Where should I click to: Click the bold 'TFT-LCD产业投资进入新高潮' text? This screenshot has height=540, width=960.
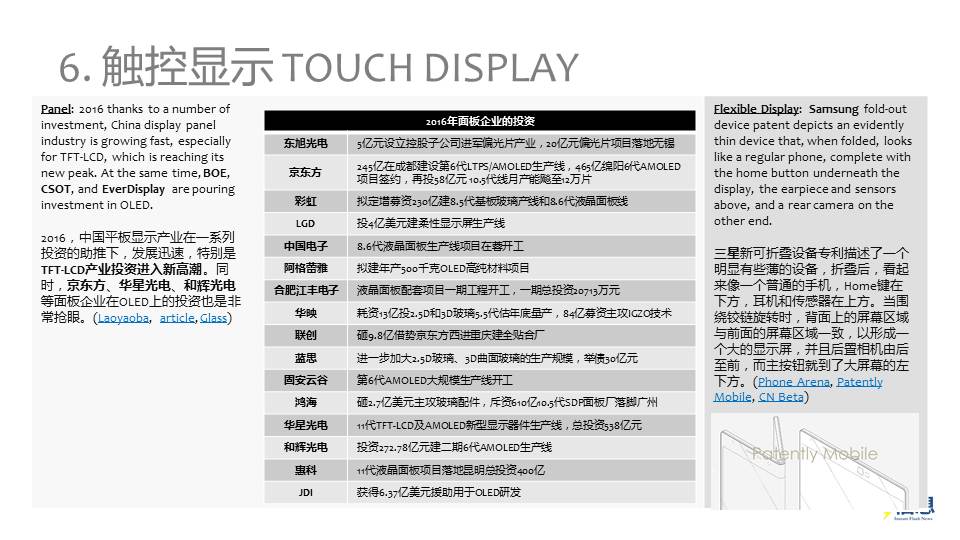(x=121, y=269)
